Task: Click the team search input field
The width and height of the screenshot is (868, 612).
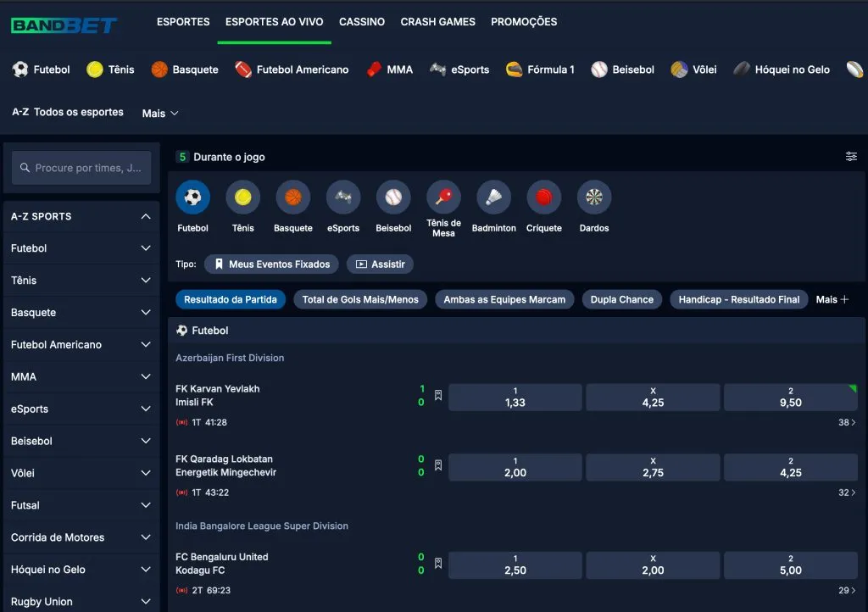Action: pyautogui.click(x=81, y=168)
